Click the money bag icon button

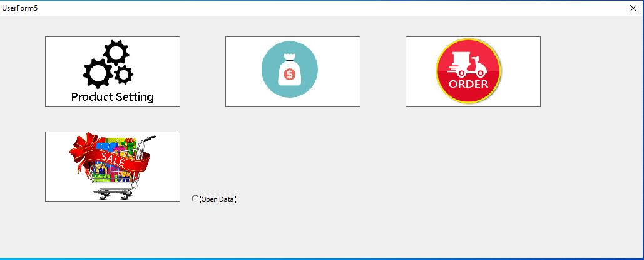coord(293,71)
